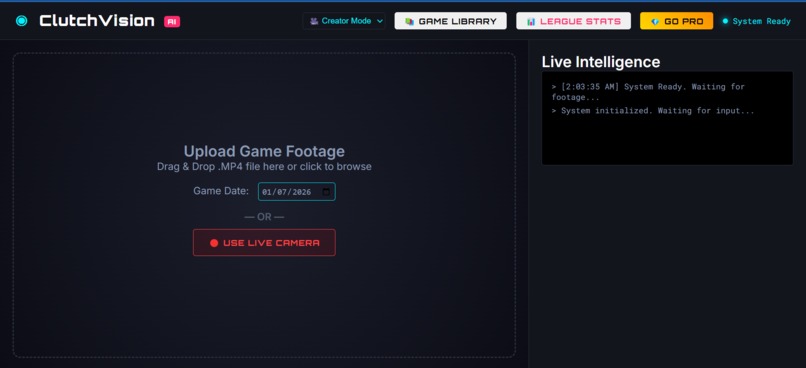This screenshot has height=368, width=806.
Task: Click the cyan System Ready status dot
Action: pyautogui.click(x=725, y=21)
